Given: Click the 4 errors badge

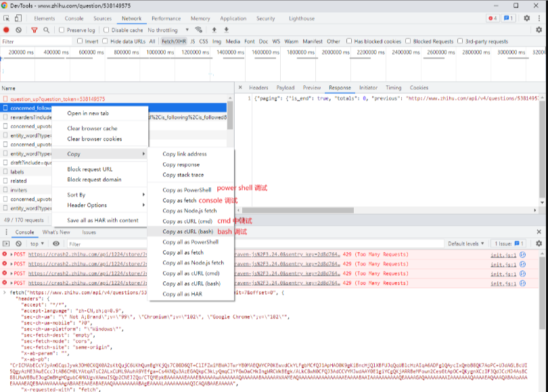Looking at the screenshot, I should (x=493, y=18).
